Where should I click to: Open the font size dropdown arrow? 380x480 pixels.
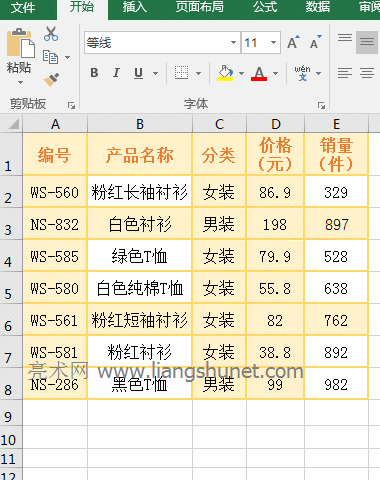(x=273, y=42)
